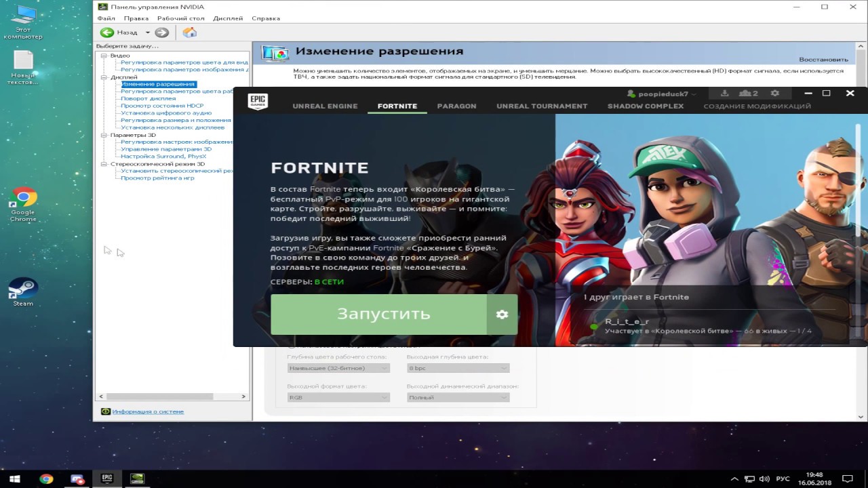Select Просмотр состояния HDCP in the tree
This screenshot has height=488, width=868.
[x=162, y=106]
